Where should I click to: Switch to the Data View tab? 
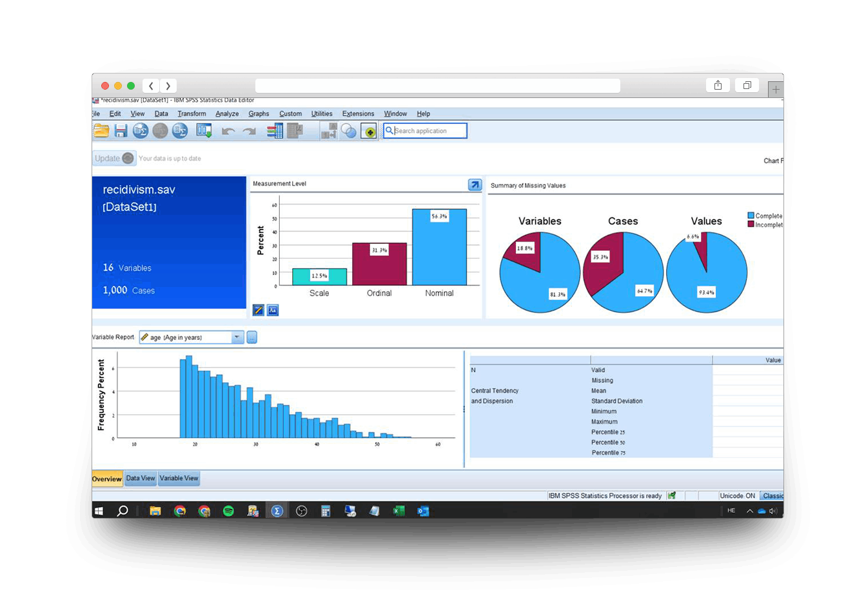(x=141, y=479)
